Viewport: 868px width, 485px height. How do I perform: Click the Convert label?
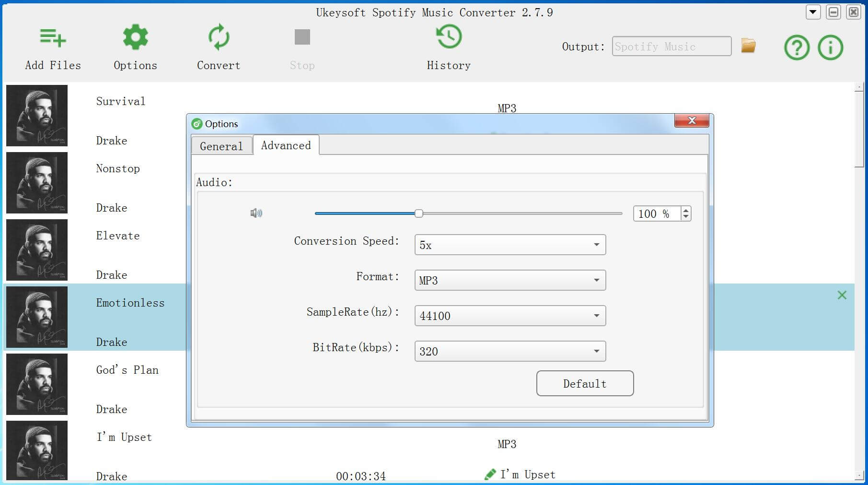(x=219, y=65)
